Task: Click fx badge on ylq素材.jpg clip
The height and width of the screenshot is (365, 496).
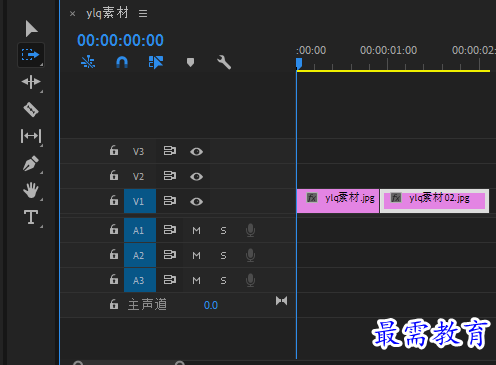Action: coord(312,198)
